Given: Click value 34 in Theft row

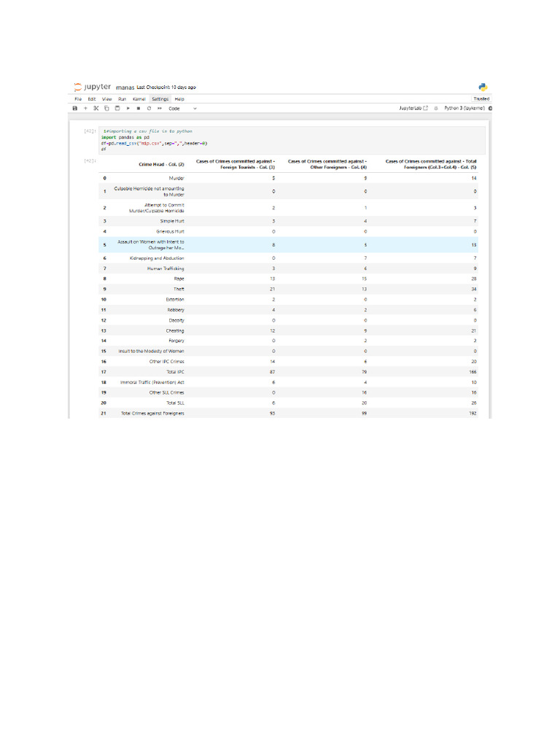Looking at the screenshot, I should pos(474,289).
